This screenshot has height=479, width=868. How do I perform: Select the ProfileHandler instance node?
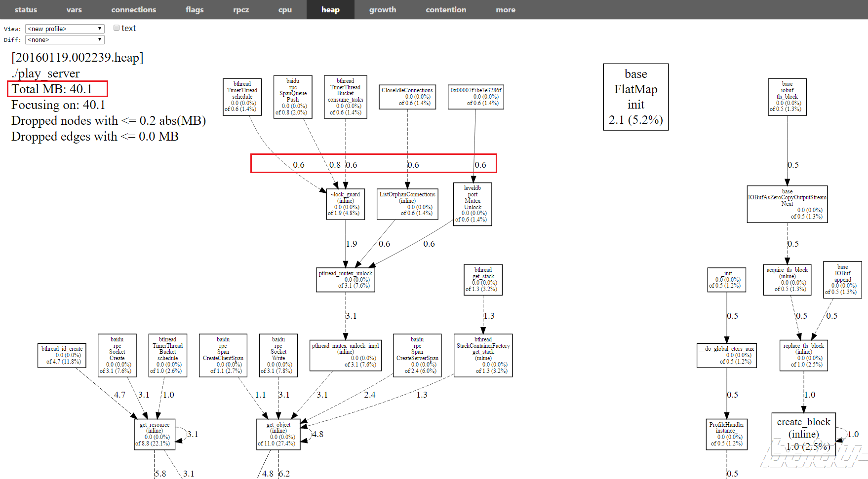tap(726, 434)
